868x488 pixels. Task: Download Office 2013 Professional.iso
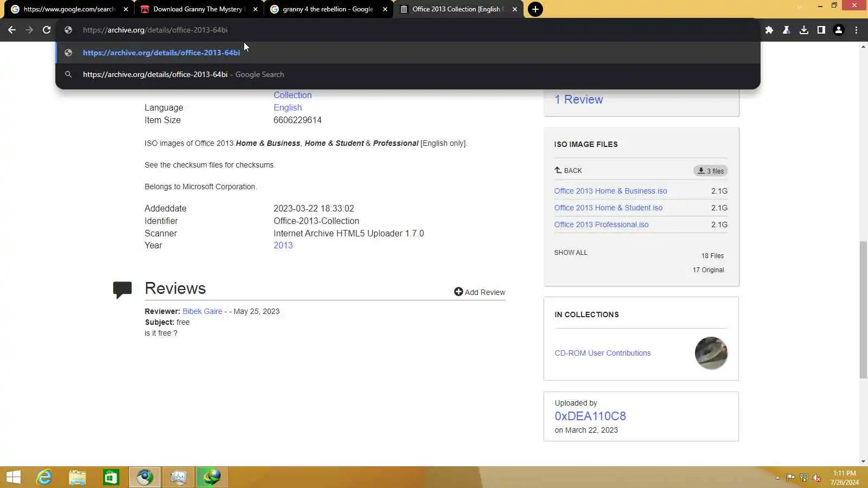[601, 224]
